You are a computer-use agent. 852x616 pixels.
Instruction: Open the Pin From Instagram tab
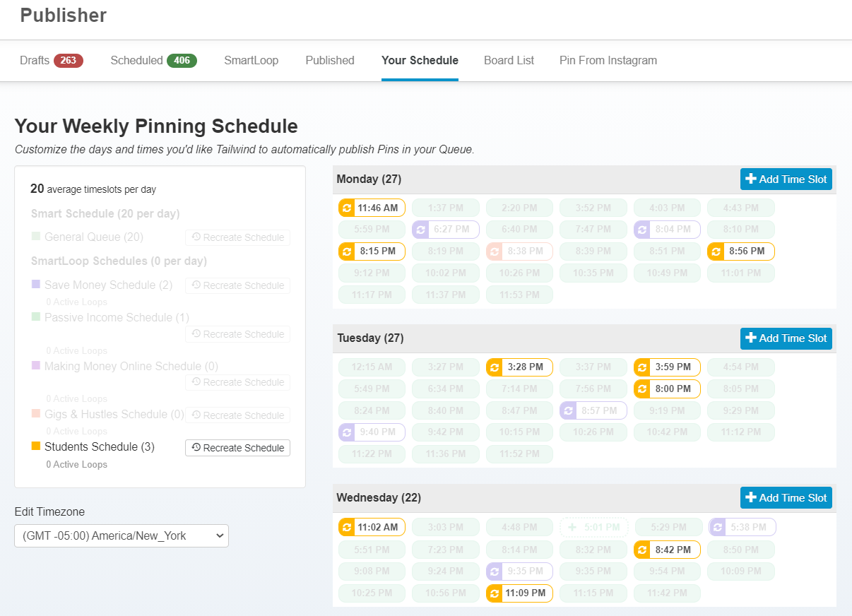pyautogui.click(x=608, y=61)
